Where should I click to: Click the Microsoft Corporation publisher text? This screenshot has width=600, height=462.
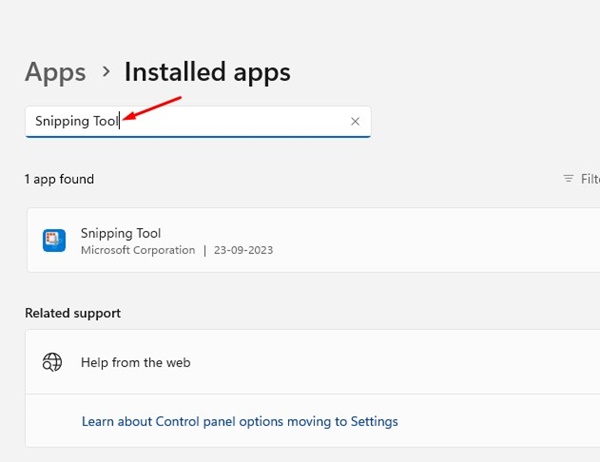point(138,250)
